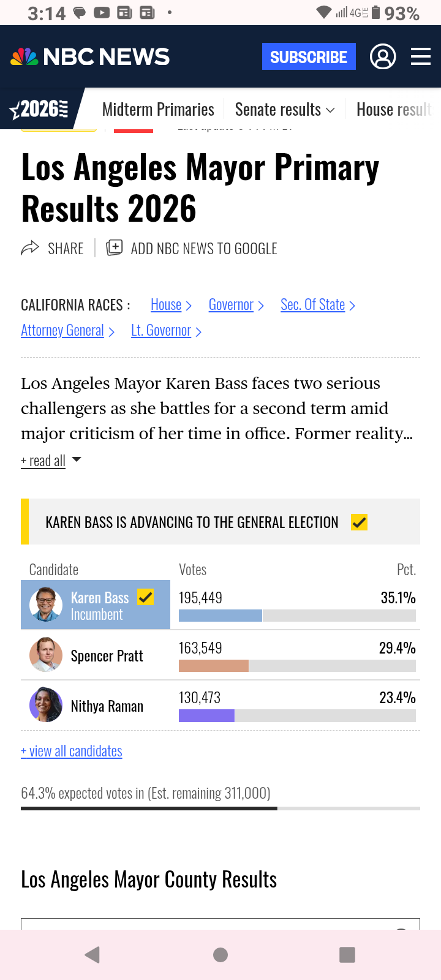Click the checkmark next to Karen Bass

click(x=146, y=597)
